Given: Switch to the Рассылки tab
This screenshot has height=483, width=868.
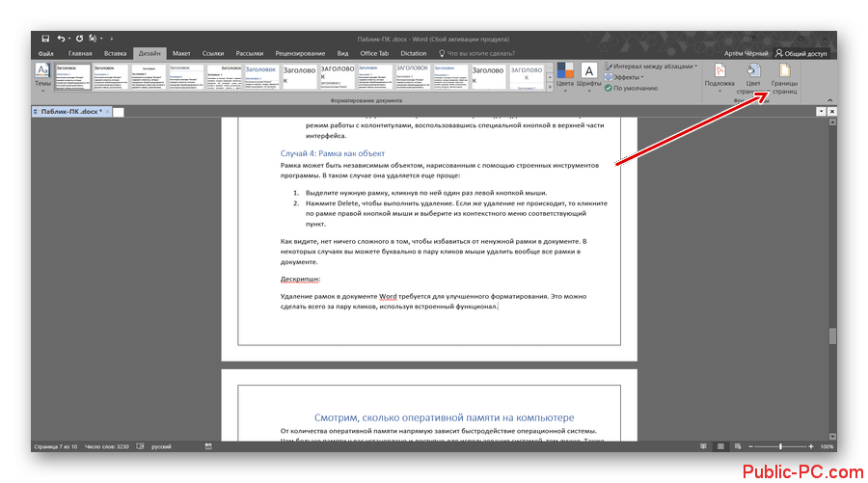Looking at the screenshot, I should pyautogui.click(x=250, y=54).
